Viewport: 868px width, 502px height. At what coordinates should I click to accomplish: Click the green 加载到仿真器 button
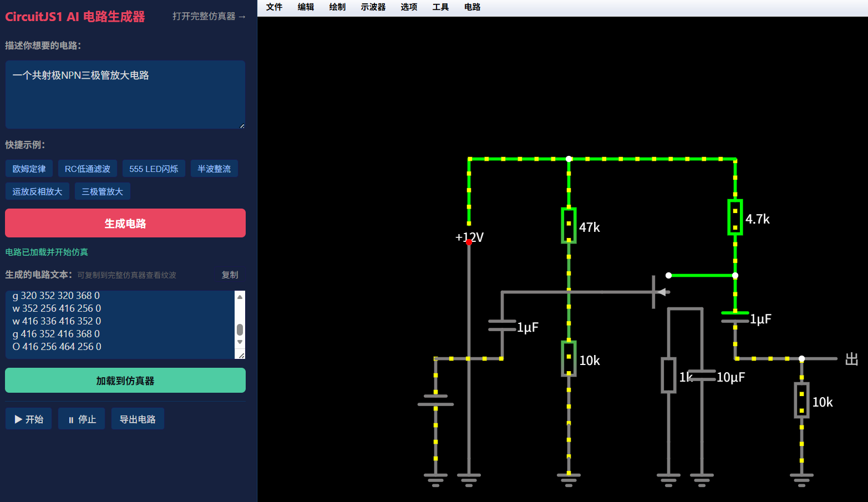pos(125,381)
